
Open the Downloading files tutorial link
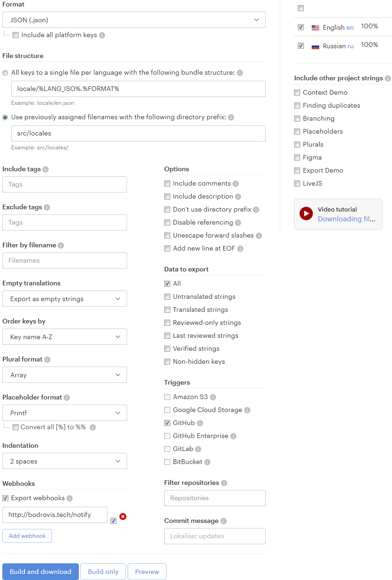tap(347, 219)
